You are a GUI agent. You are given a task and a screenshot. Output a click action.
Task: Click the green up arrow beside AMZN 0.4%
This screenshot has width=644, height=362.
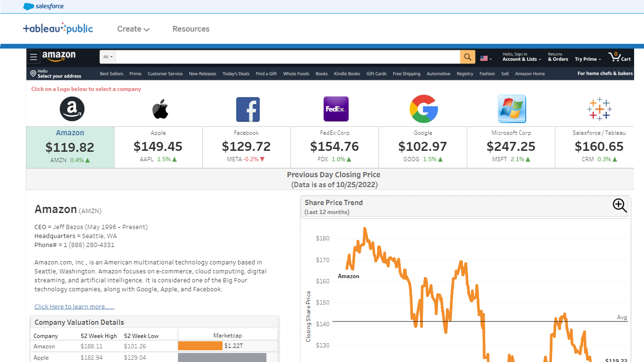87,160
